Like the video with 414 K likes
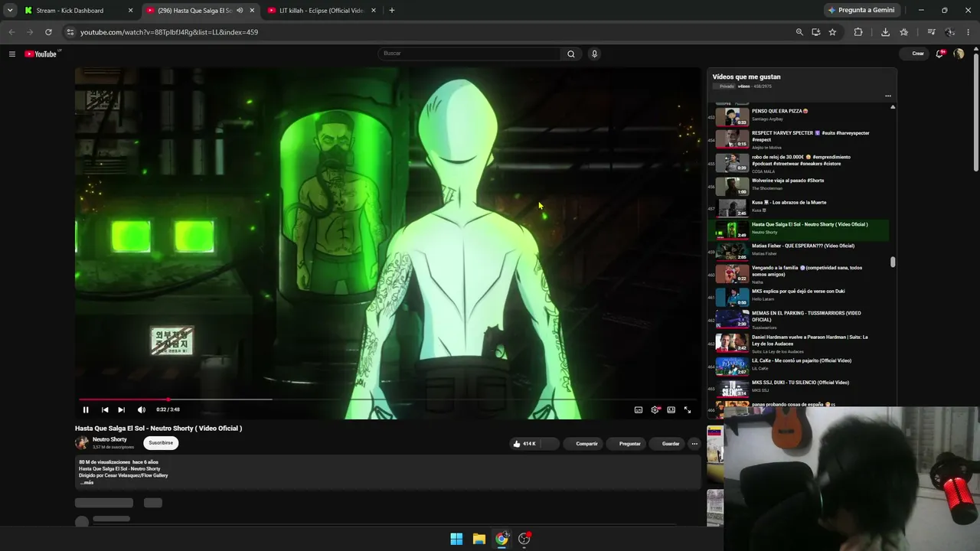980x551 pixels. (524, 443)
